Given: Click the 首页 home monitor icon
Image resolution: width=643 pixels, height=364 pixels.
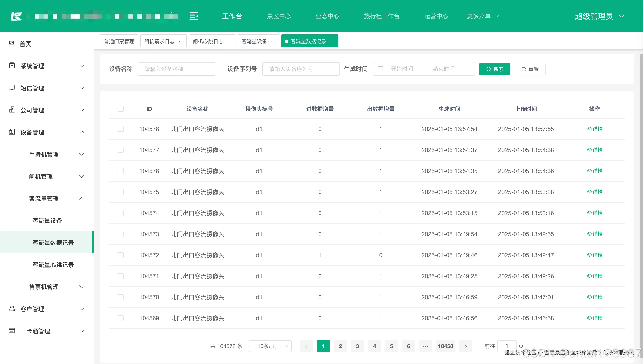Looking at the screenshot, I should [x=11, y=44].
